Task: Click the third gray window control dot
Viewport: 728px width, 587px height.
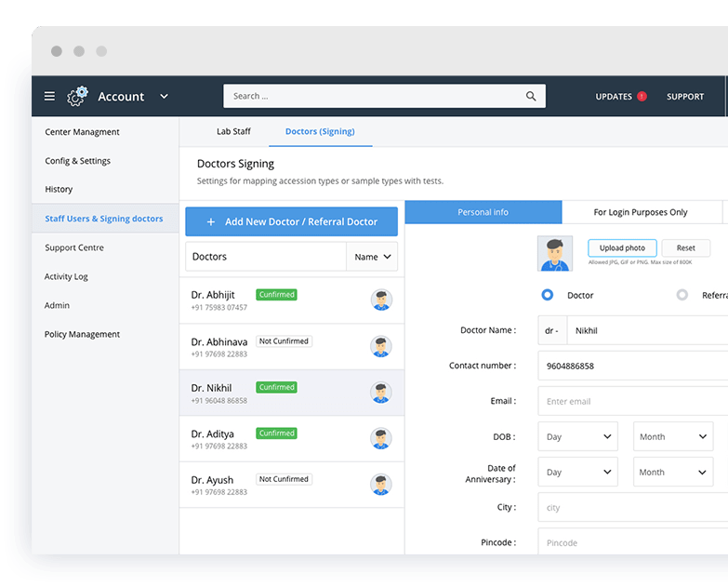Action: point(101,51)
